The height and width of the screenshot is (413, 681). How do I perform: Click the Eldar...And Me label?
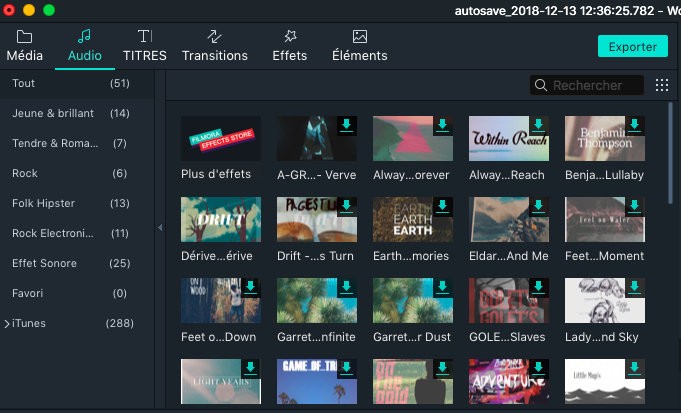pos(509,256)
